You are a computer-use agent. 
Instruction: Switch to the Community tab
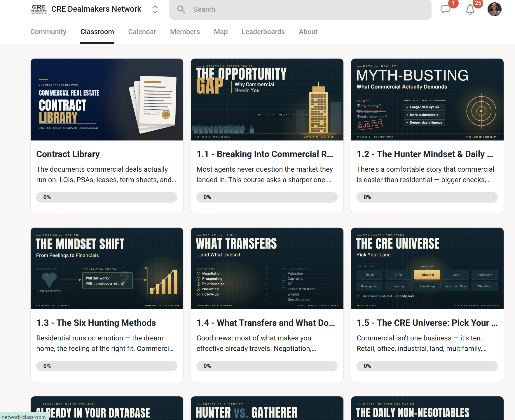48,32
